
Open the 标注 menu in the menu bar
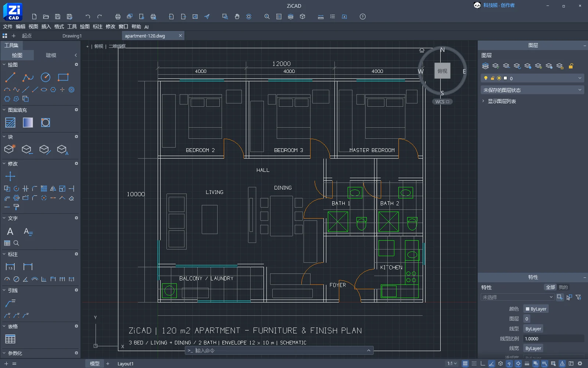98,26
